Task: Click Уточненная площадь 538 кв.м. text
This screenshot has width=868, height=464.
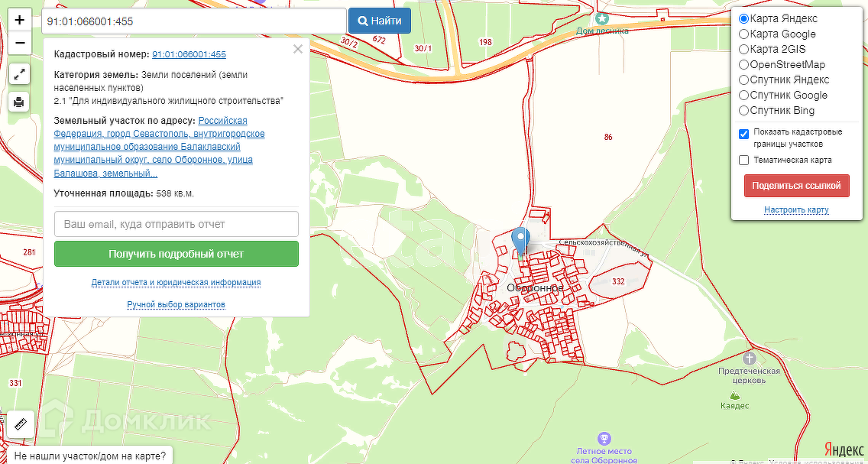Action: tap(124, 194)
